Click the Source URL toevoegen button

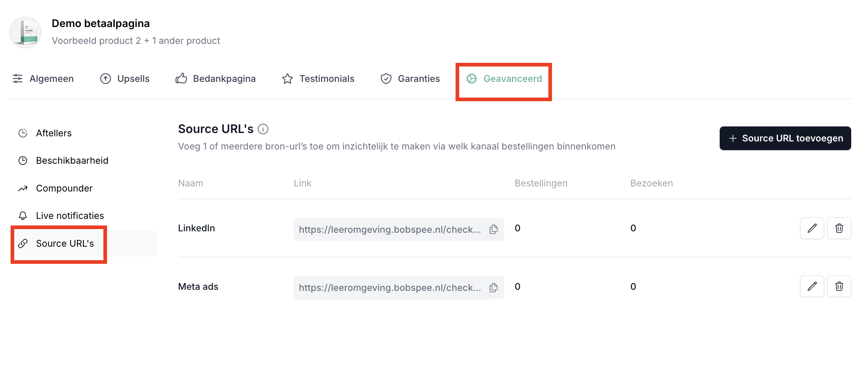[785, 138]
